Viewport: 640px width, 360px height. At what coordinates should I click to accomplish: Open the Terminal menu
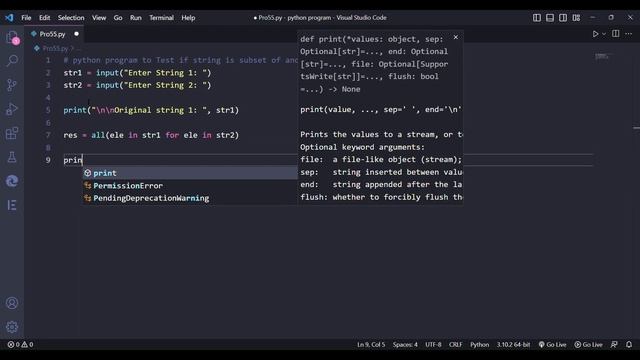tap(161, 18)
